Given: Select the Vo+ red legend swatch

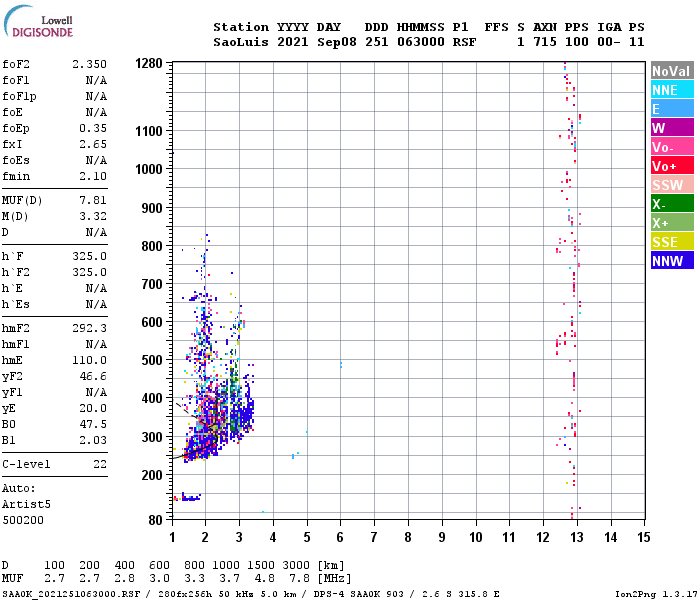Looking at the screenshot, I should (x=672, y=166).
